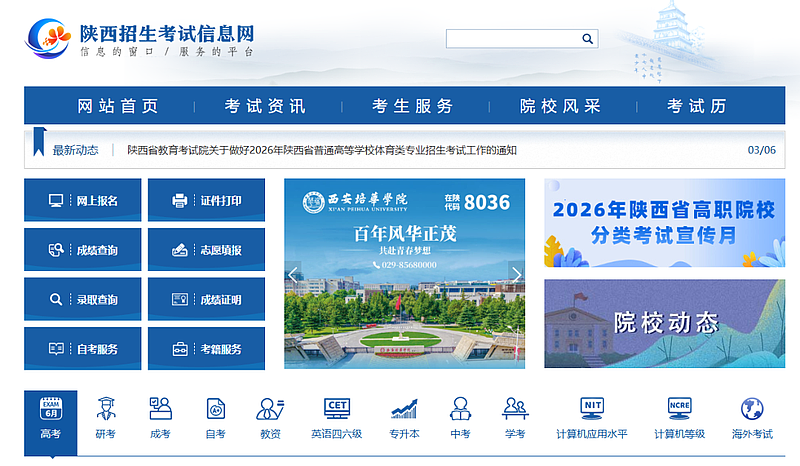Show previous carousel slide with left arrow
Image resolution: width=800 pixels, height=466 pixels.
[x=293, y=274]
